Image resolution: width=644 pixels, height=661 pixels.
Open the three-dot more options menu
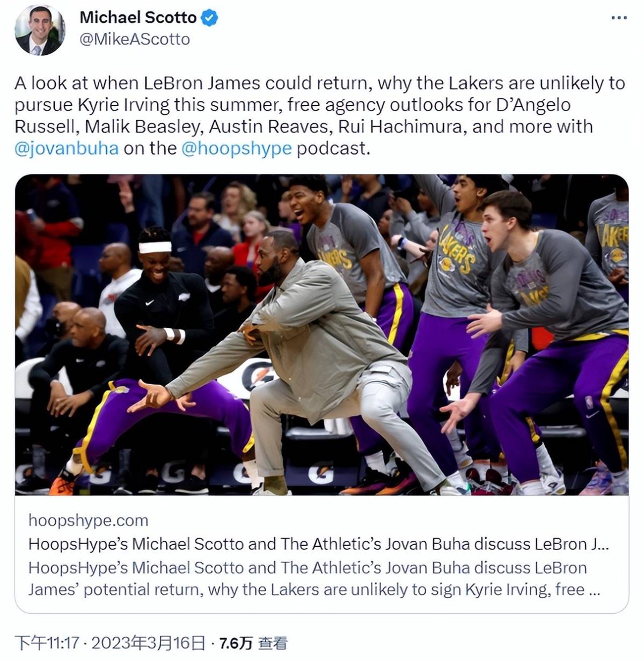point(619,18)
